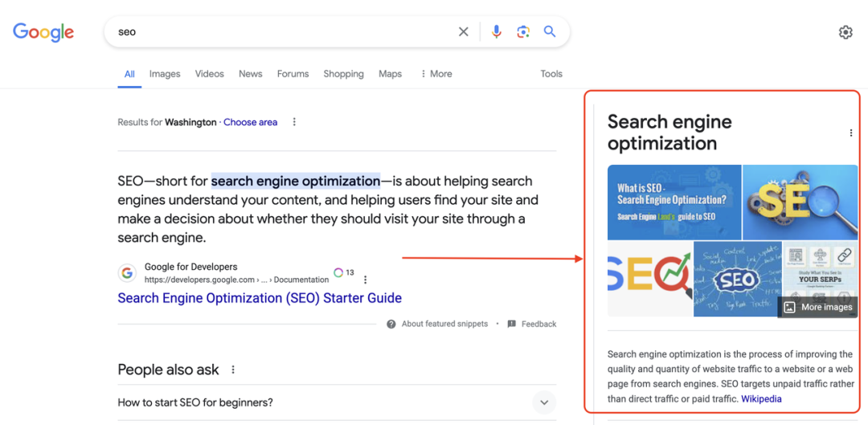Click the Search engine optimization panel heading
Screen dimensions: 868x425
(x=669, y=133)
